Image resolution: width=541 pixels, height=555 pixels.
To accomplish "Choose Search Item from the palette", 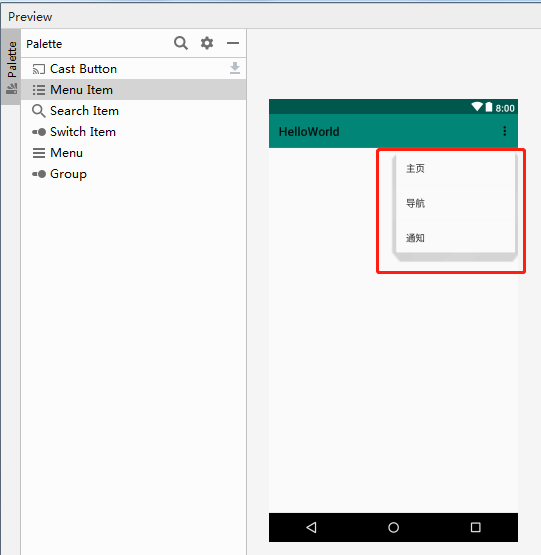I will point(133,111).
